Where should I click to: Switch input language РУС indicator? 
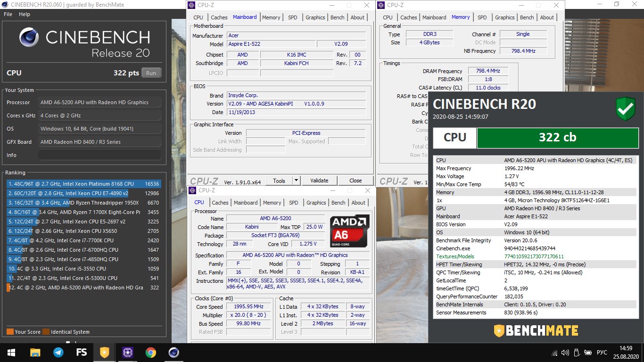tap(602, 353)
